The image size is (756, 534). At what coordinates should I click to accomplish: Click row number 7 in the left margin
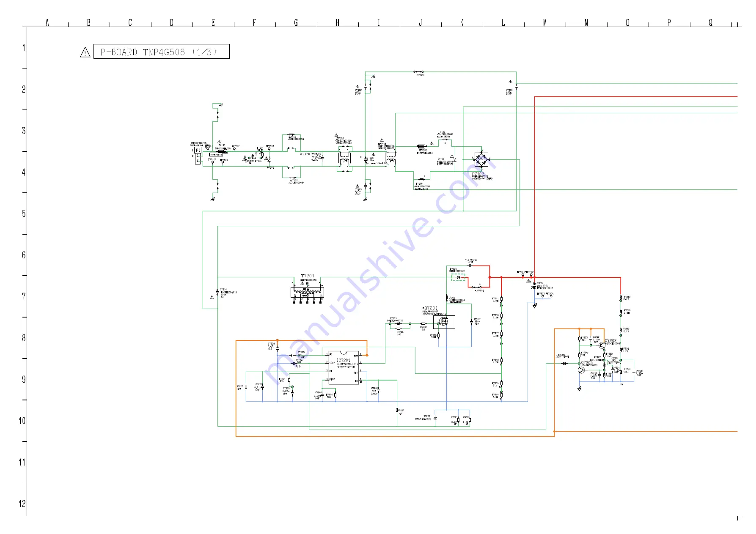[24, 296]
